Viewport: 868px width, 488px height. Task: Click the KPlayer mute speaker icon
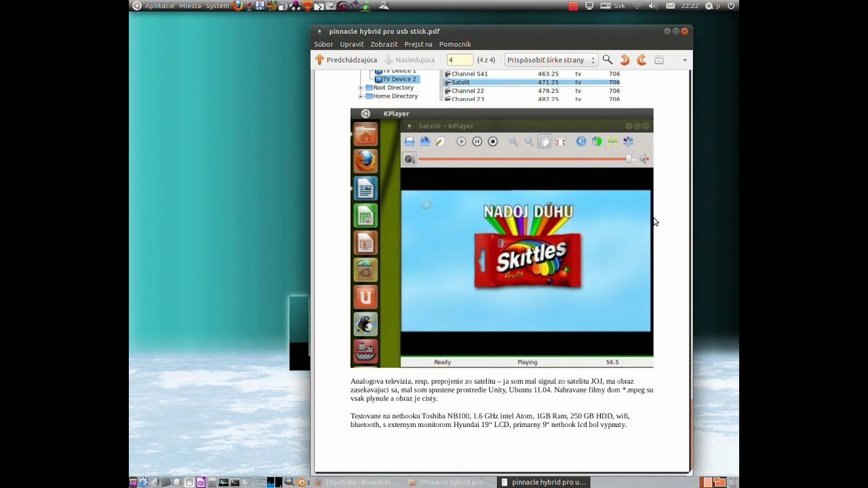pyautogui.click(x=644, y=159)
